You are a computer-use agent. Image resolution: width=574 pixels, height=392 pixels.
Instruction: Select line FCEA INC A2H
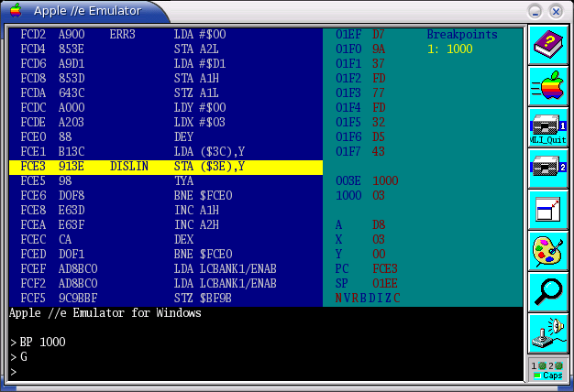pyautogui.click(x=166, y=225)
